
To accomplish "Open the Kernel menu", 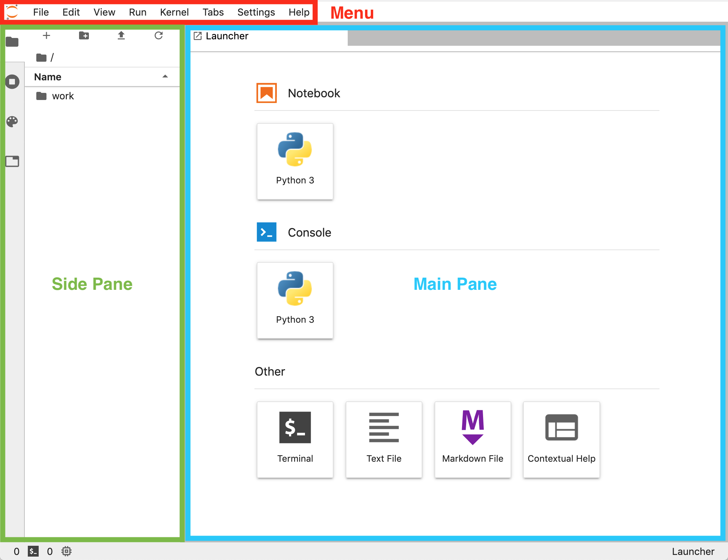I will pos(174,12).
